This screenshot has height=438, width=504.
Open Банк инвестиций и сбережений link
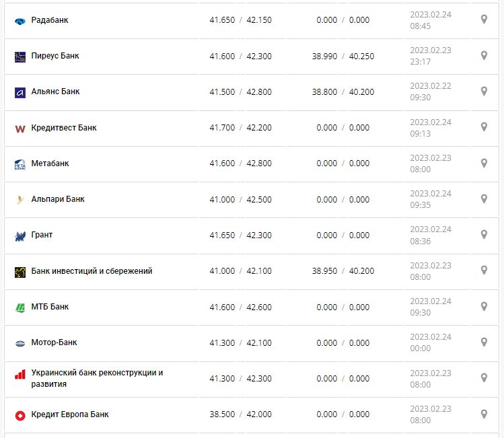pyautogui.click(x=92, y=271)
